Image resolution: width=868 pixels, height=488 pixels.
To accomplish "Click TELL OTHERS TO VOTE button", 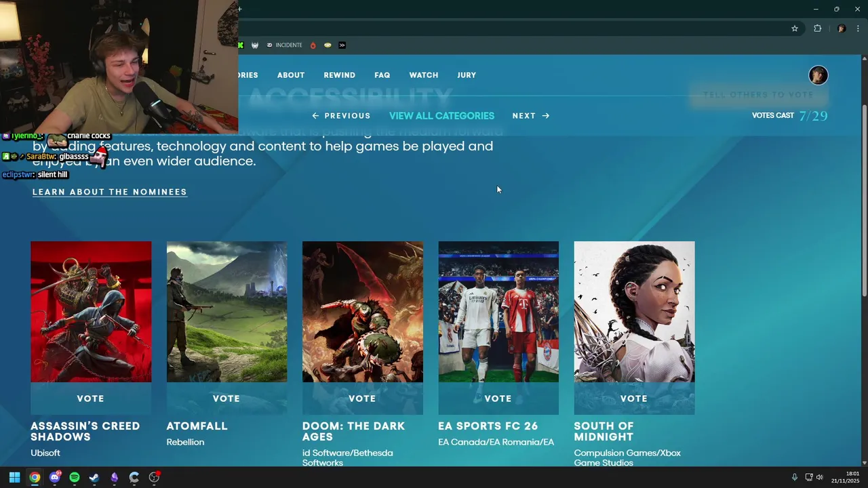I will [x=758, y=95].
